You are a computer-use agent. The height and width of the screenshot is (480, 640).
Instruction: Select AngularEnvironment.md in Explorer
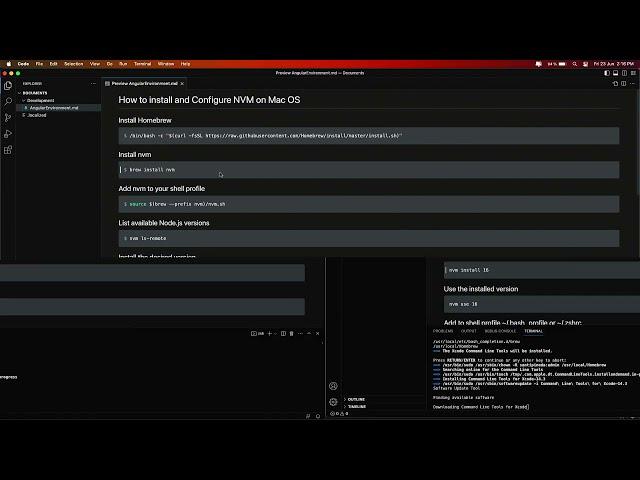pos(54,108)
